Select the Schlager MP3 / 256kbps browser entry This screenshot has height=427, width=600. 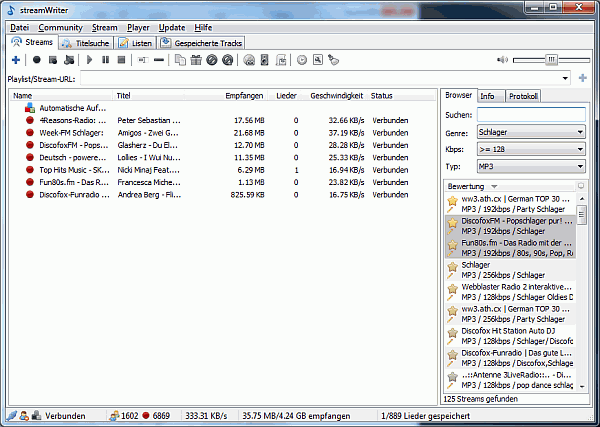(x=510, y=270)
